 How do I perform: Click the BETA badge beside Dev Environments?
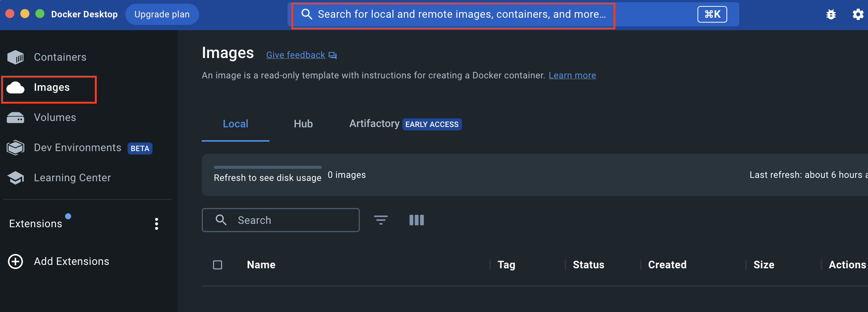point(140,148)
